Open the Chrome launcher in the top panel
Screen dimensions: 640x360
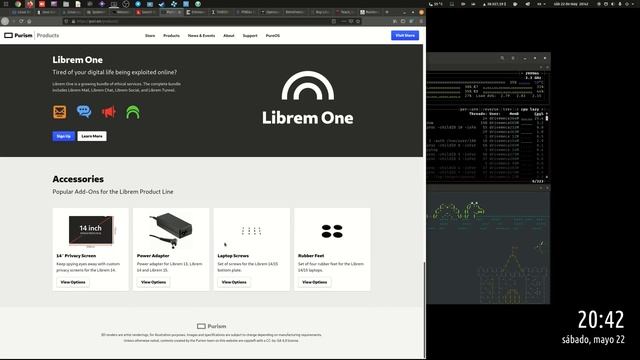[x=18, y=4]
